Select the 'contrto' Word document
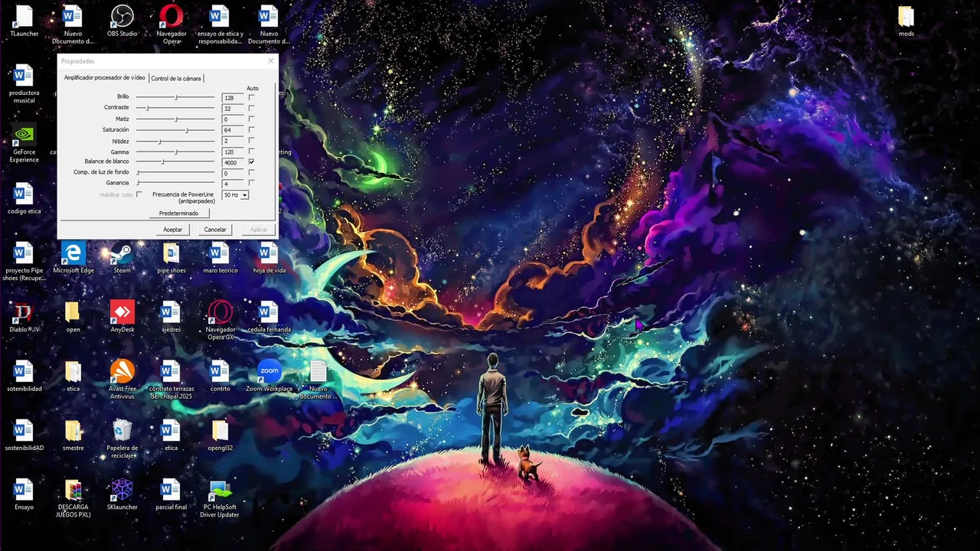This screenshot has width=980, height=551. tap(220, 376)
